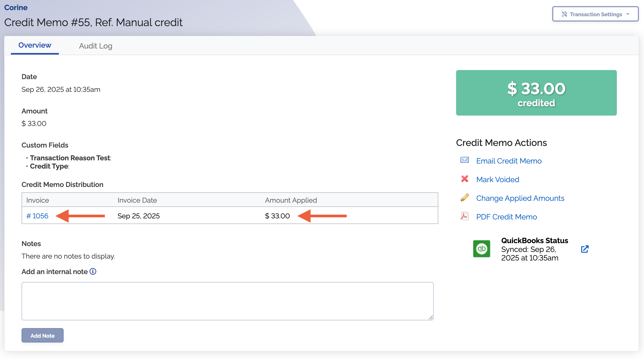Click the pencil icon for Change Applied Amounts
This screenshot has height=359, width=644.
tap(465, 197)
